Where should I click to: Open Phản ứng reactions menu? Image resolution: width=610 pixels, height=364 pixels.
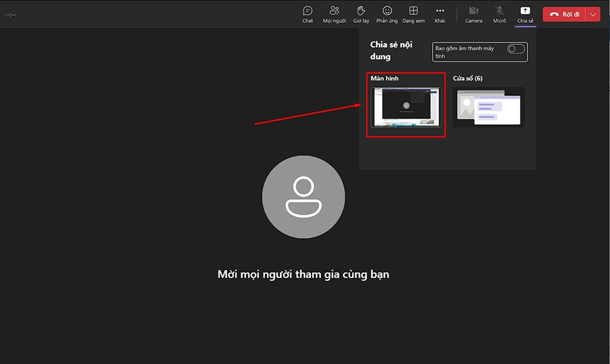tap(387, 15)
